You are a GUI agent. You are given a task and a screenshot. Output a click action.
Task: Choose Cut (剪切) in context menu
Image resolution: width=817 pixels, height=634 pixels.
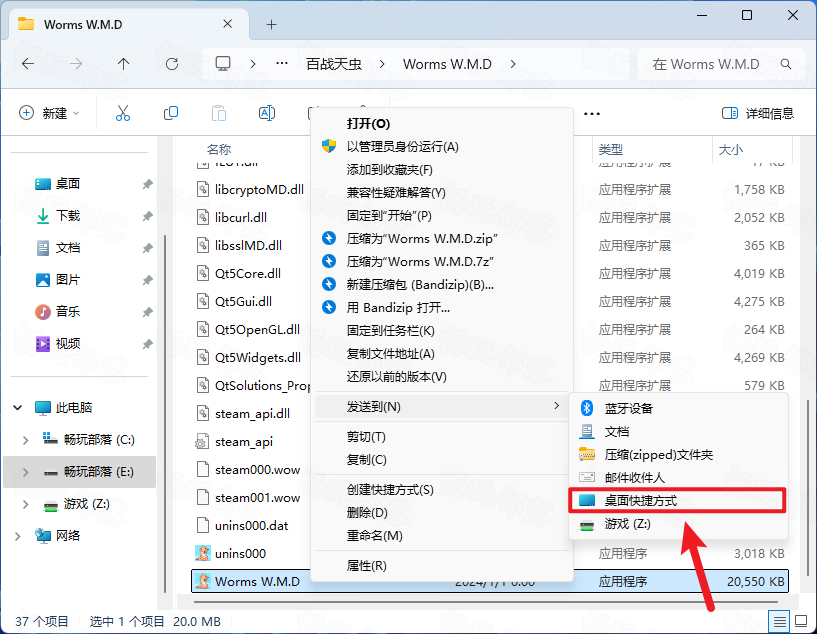click(442, 437)
